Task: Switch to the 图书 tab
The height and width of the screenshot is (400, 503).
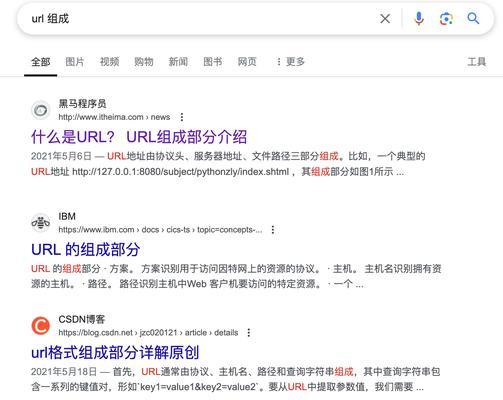Action: 213,62
